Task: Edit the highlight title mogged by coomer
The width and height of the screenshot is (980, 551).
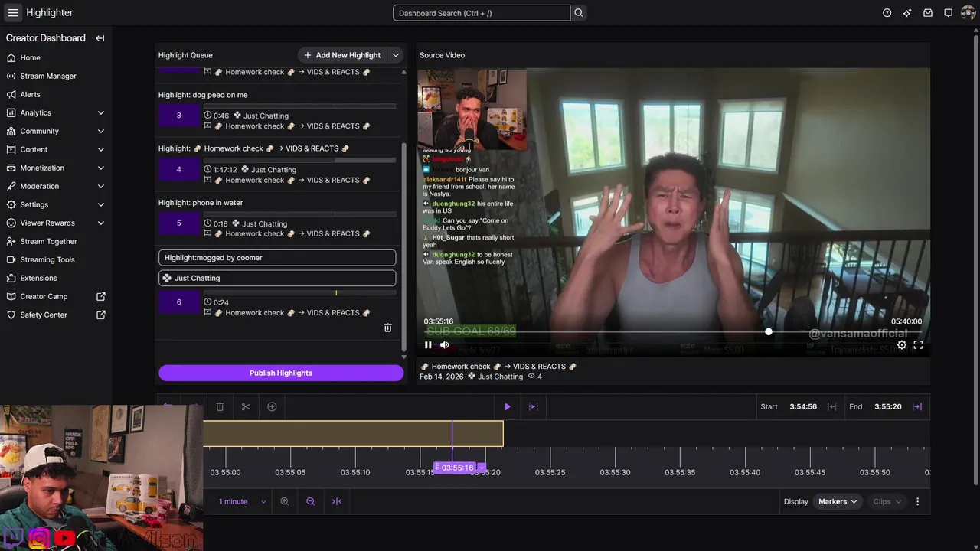Action: (x=277, y=258)
